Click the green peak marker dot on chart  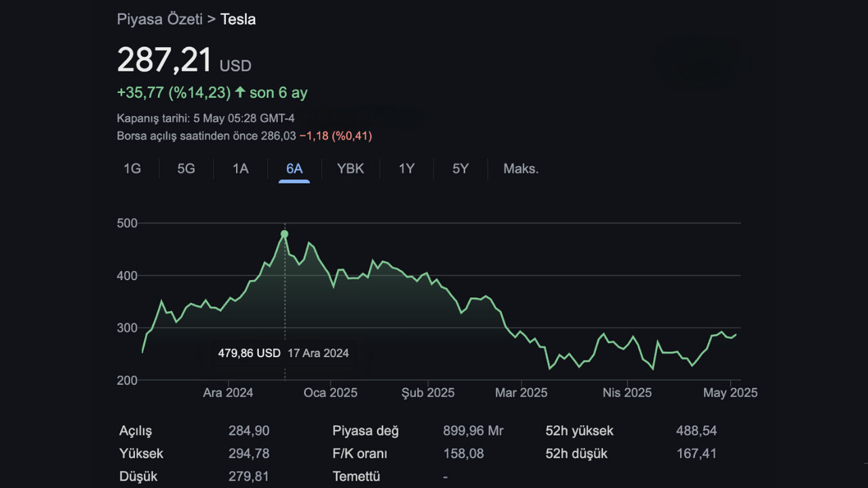pos(284,234)
